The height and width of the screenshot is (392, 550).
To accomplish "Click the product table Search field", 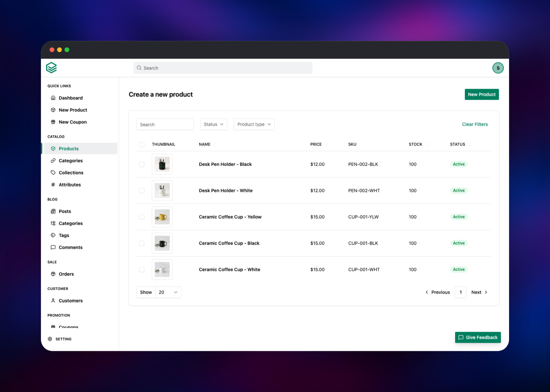I will click(165, 124).
